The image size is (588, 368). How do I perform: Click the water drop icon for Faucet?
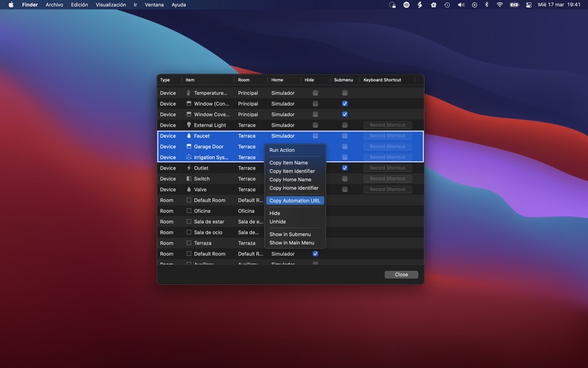point(189,136)
